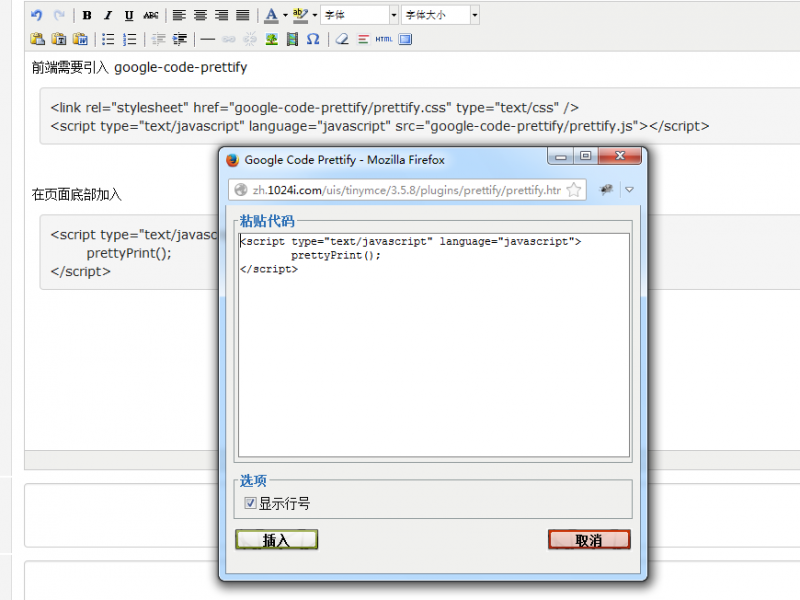800x600 pixels.
Task: Open the HTML source editor
Action: (384, 39)
